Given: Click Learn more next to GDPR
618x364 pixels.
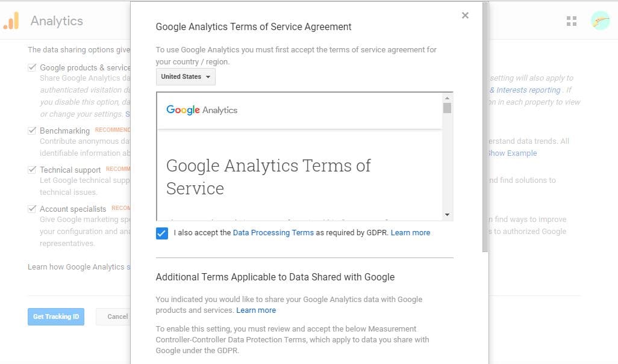Looking at the screenshot, I should tap(410, 233).
